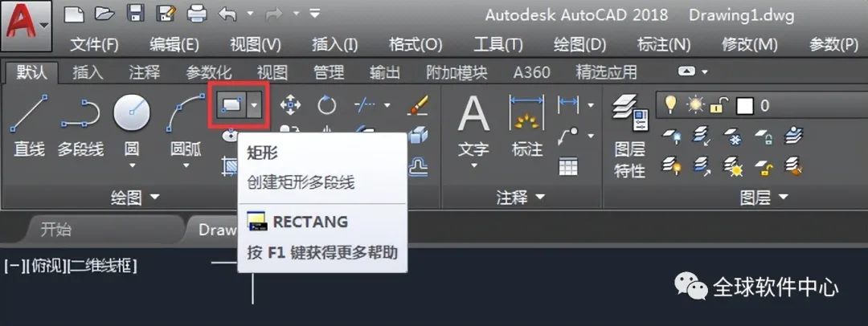Open the undo history dropdown arrow
This screenshot has height=326, width=868.
pos(250,14)
